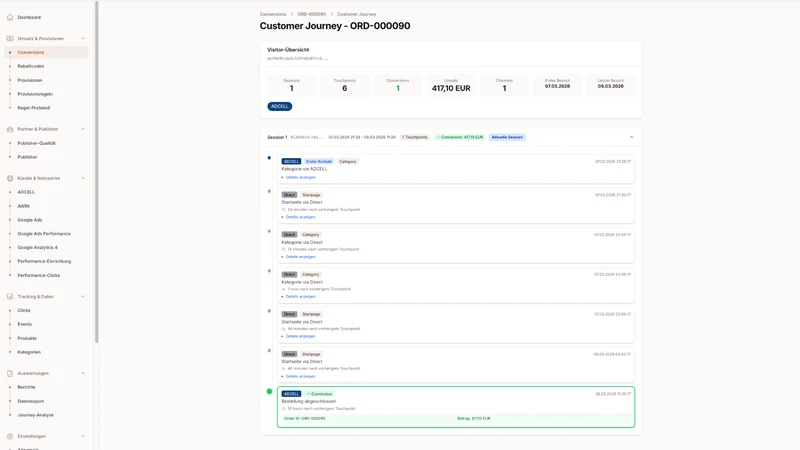Click the '7 Touchpoints' badge
The width and height of the screenshot is (800, 450).
point(415,137)
